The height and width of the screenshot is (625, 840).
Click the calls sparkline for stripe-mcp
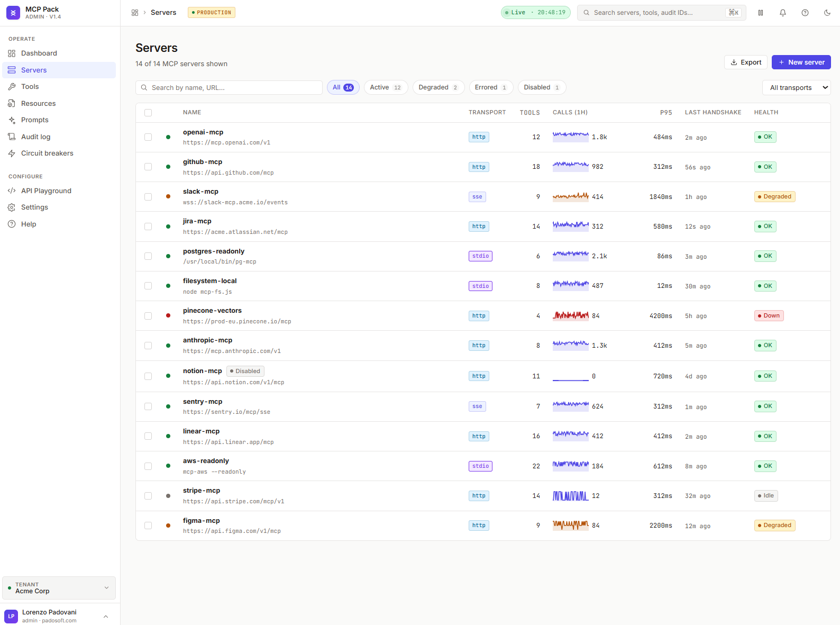(x=571, y=496)
